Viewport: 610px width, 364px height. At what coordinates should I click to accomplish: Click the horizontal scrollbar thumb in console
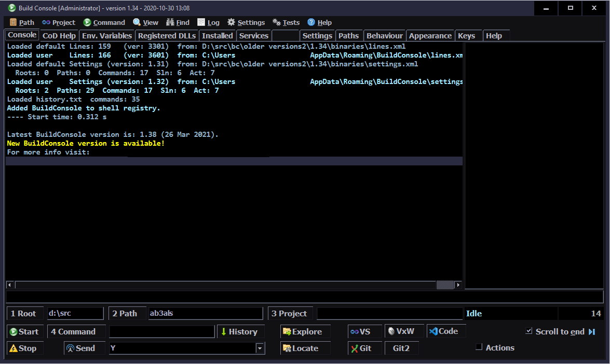(445, 285)
